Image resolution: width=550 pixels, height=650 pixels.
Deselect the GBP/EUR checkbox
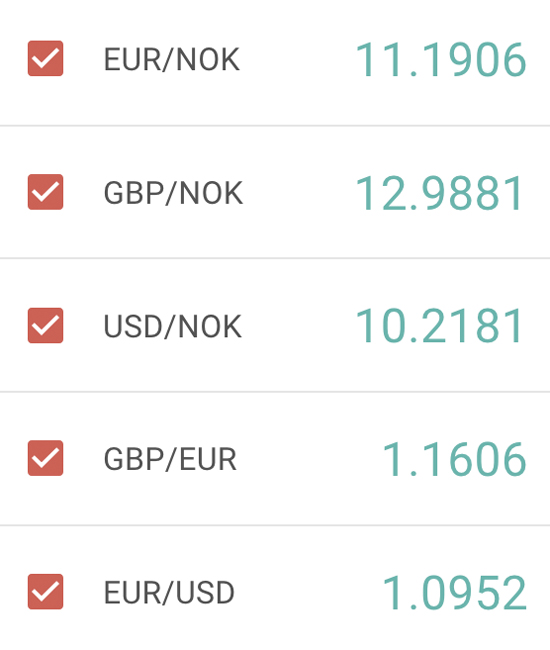pos(46,458)
